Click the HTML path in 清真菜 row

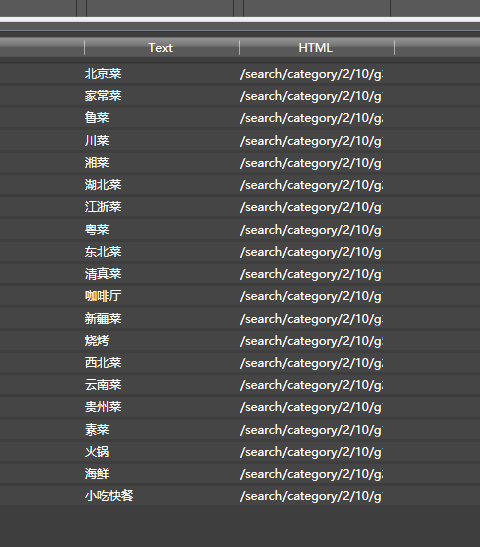(311, 274)
